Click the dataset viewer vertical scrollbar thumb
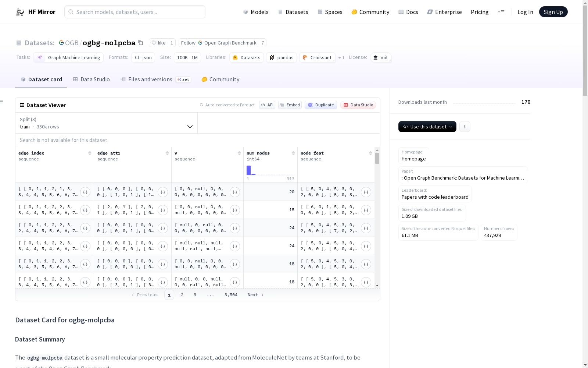Screen dimensions: 588x368 coord(377,158)
